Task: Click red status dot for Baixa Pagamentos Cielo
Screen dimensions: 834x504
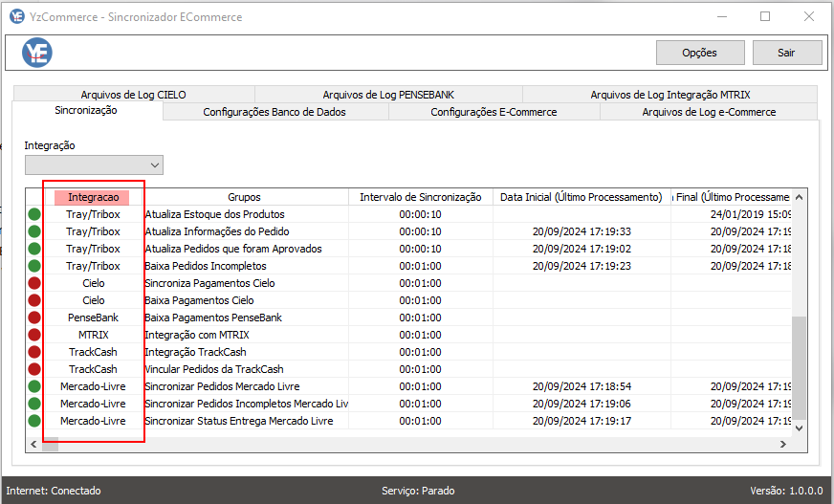Action: point(34,300)
